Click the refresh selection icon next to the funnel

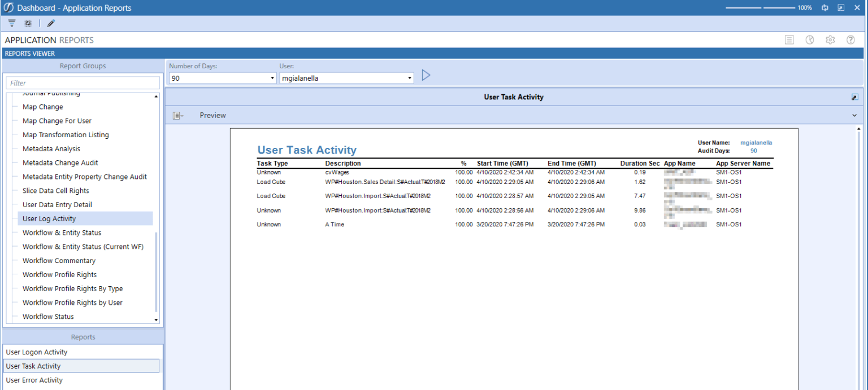tap(28, 23)
